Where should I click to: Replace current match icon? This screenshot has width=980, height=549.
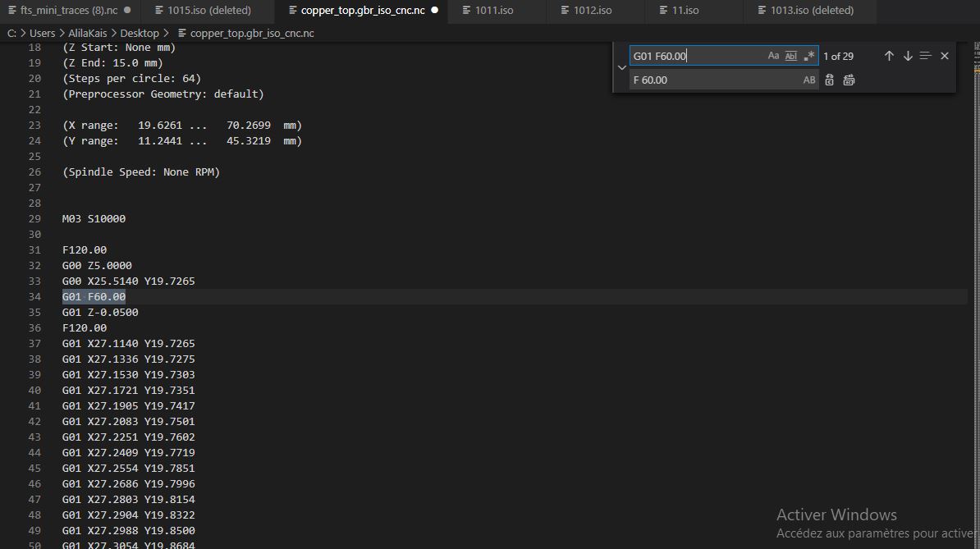click(x=829, y=80)
